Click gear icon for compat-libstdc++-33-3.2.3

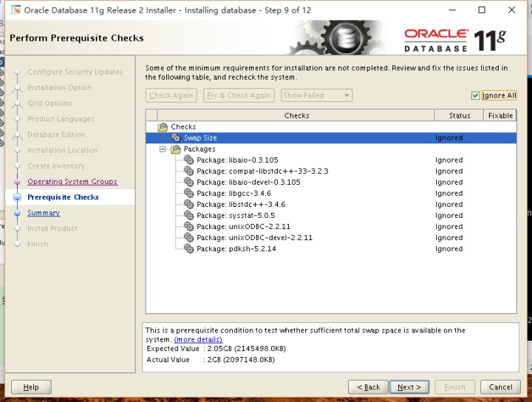[x=188, y=171]
